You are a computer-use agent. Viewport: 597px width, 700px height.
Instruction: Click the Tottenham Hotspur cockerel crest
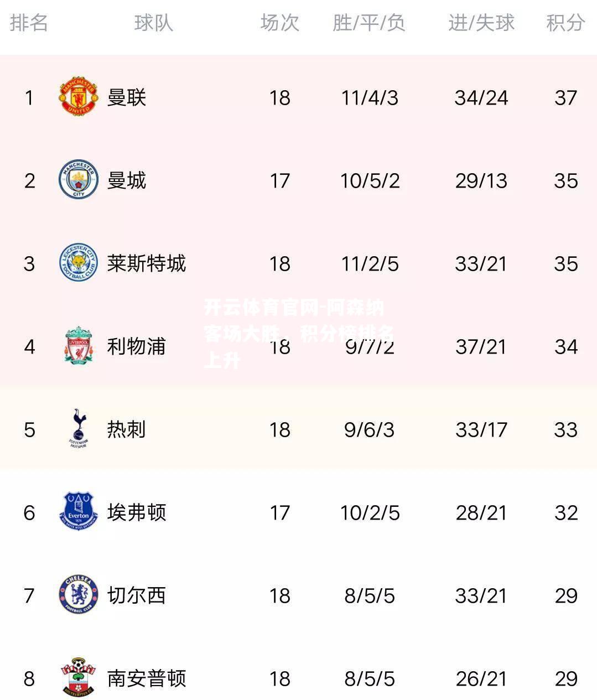pyautogui.click(x=79, y=429)
